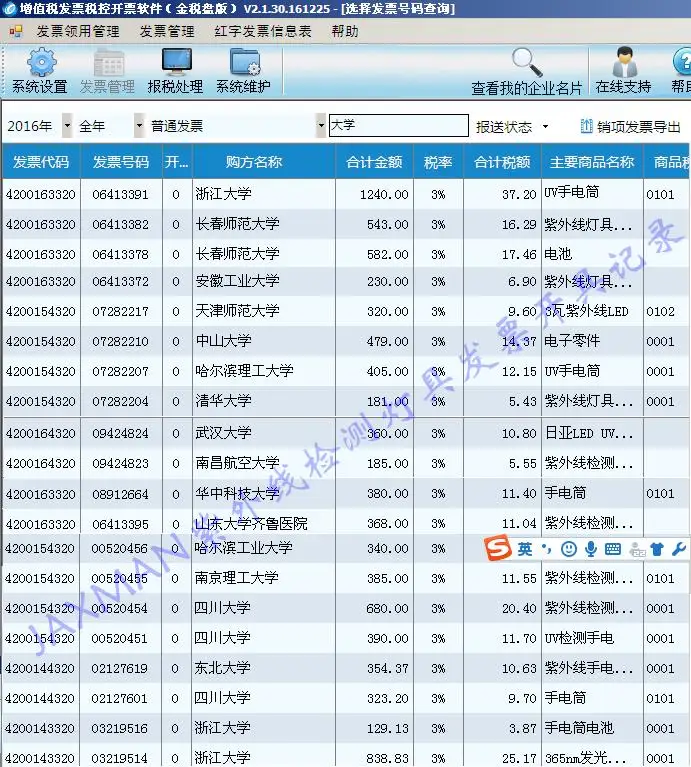The height and width of the screenshot is (767, 691).
Task: Toggle Sogou 英 language mode
Action: pos(525,549)
